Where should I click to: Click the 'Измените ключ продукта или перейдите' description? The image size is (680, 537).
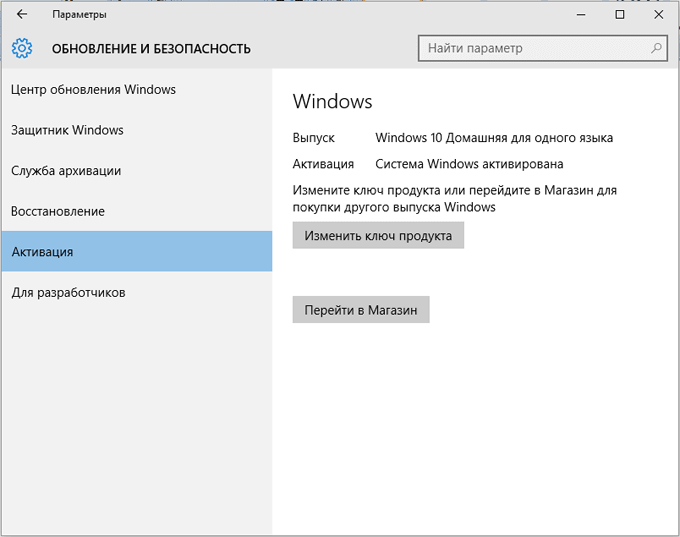tap(454, 199)
